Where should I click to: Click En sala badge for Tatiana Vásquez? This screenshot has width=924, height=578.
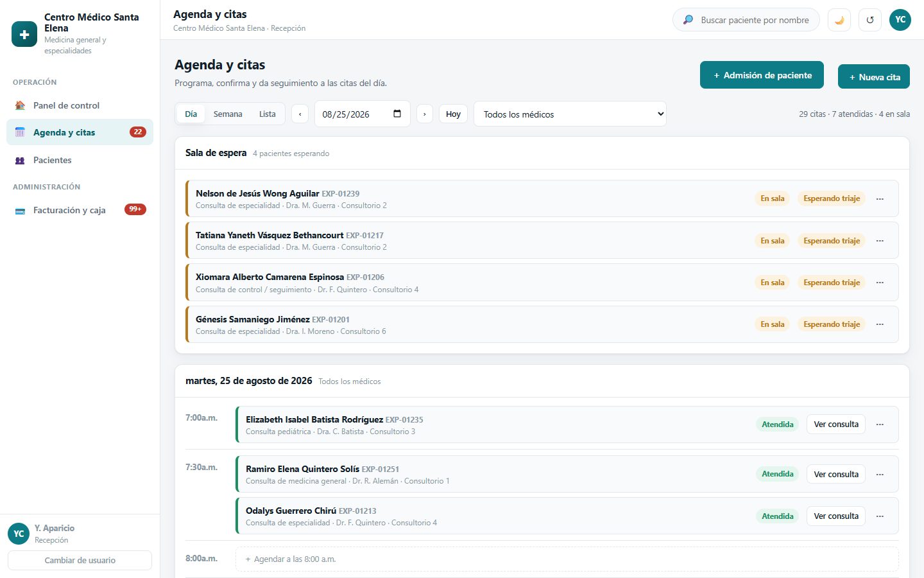pos(773,241)
